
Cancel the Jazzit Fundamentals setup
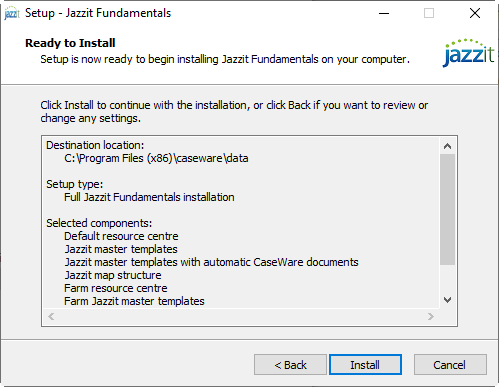click(x=450, y=365)
